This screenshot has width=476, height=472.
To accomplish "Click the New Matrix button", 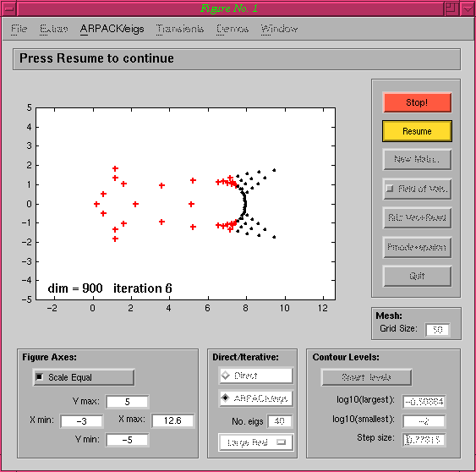I will coord(417,159).
